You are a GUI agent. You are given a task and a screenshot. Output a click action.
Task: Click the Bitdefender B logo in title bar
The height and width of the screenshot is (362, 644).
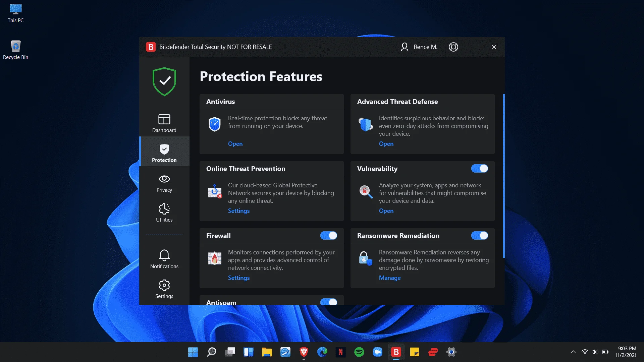pyautogui.click(x=151, y=47)
